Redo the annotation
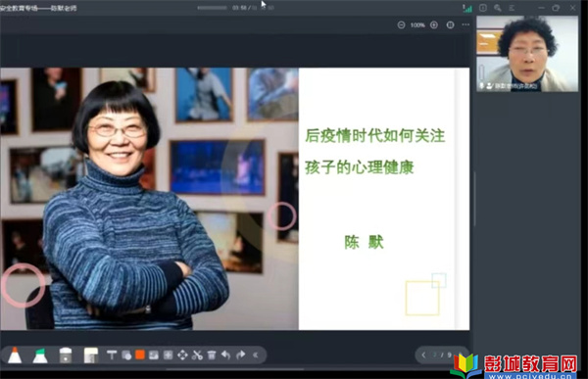The width and height of the screenshot is (588, 379). (x=241, y=355)
